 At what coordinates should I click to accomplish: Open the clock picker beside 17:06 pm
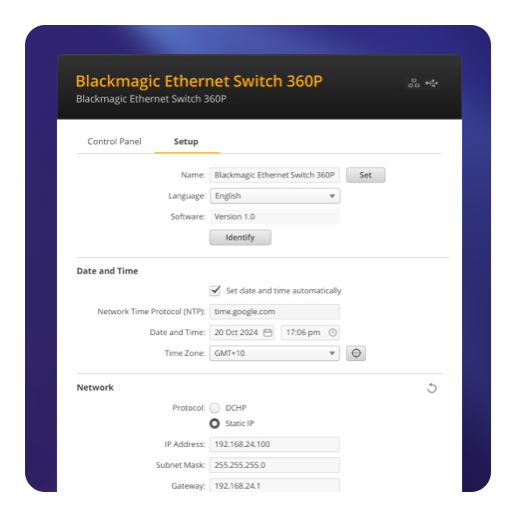pyautogui.click(x=332, y=332)
